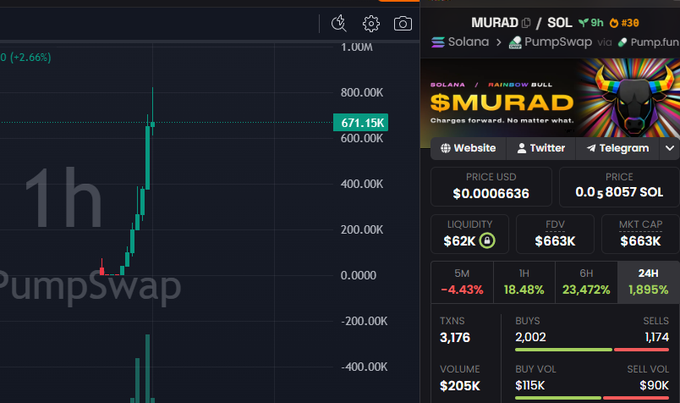The width and height of the screenshot is (680, 403).
Task: Click the BUYS count 2,002
Action: (x=530, y=337)
